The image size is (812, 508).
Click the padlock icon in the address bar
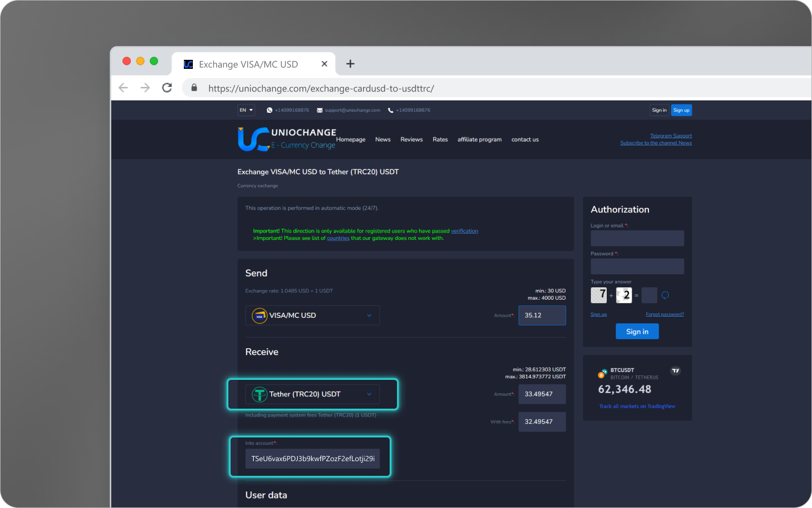click(x=193, y=88)
